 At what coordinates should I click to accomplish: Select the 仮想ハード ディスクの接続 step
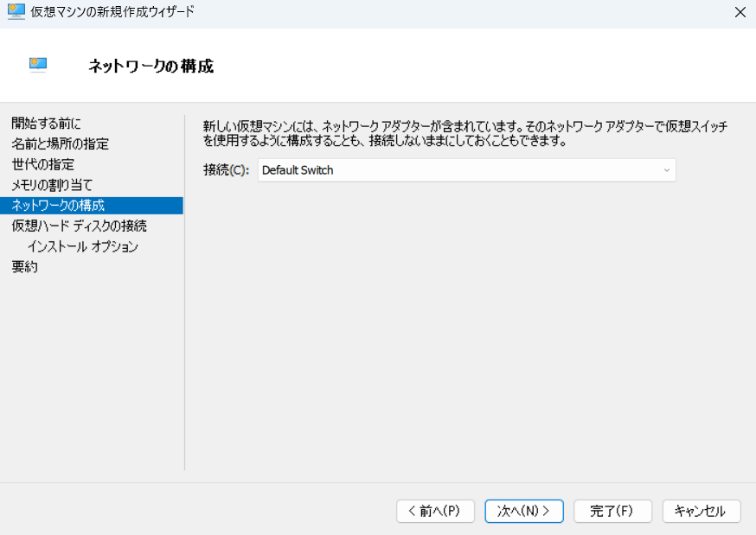(x=79, y=226)
